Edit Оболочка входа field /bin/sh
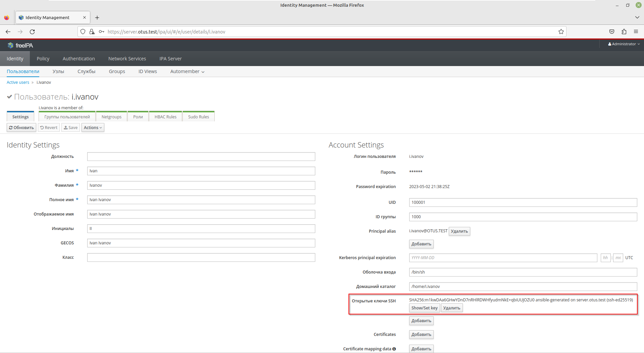This screenshot has height=353, width=644. pos(523,272)
